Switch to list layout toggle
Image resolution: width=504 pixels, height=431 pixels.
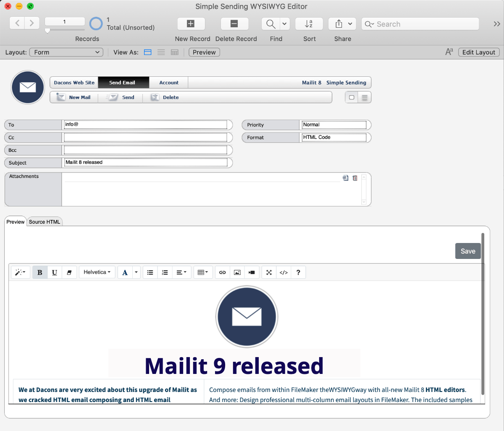click(365, 97)
